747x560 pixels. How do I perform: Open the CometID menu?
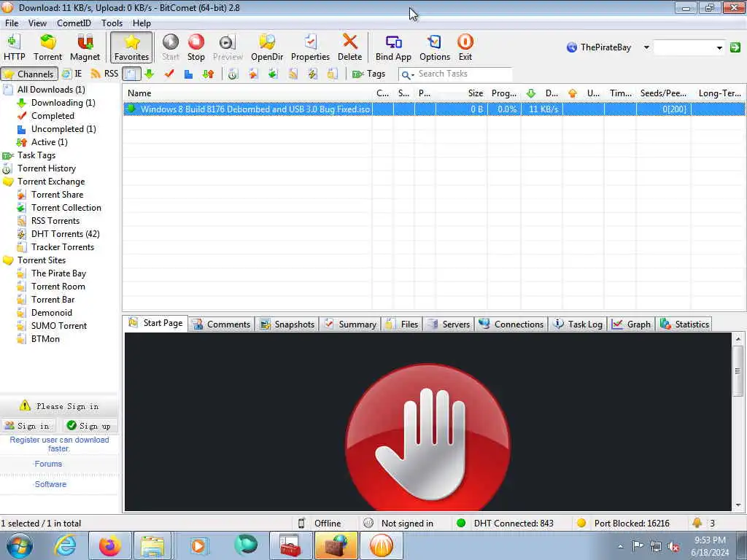pos(74,23)
